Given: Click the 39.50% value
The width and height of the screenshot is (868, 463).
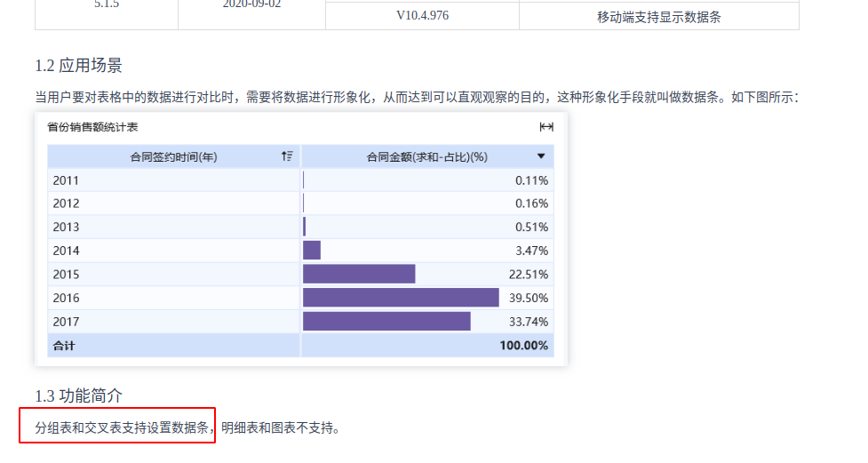Looking at the screenshot, I should click(529, 298).
